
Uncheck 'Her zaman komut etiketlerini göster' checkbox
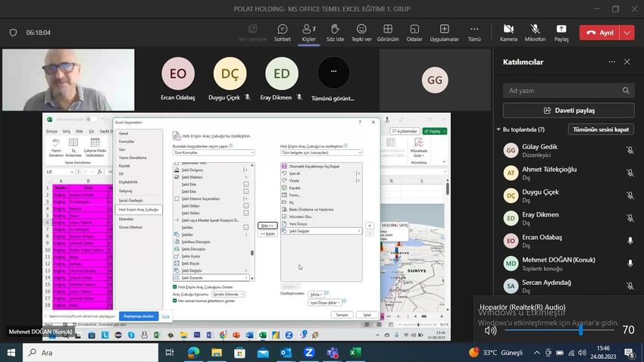(174, 301)
